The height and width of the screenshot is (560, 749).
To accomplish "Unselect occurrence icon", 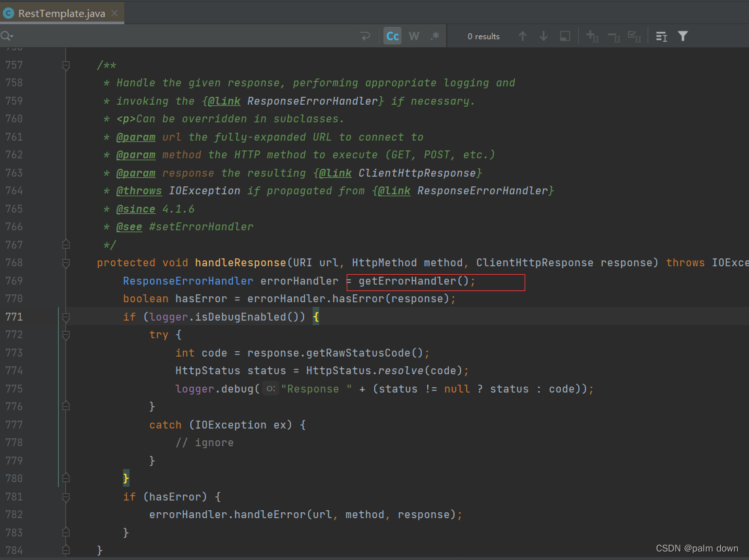I will (614, 37).
